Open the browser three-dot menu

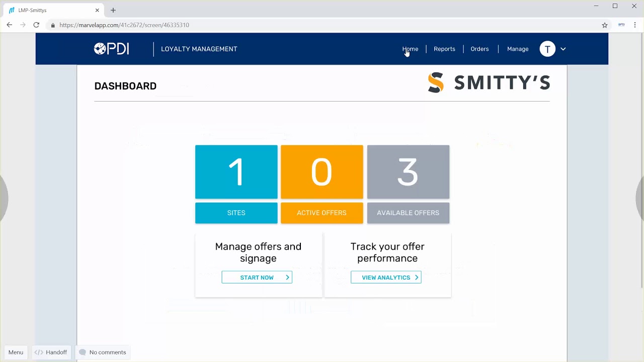click(635, 25)
